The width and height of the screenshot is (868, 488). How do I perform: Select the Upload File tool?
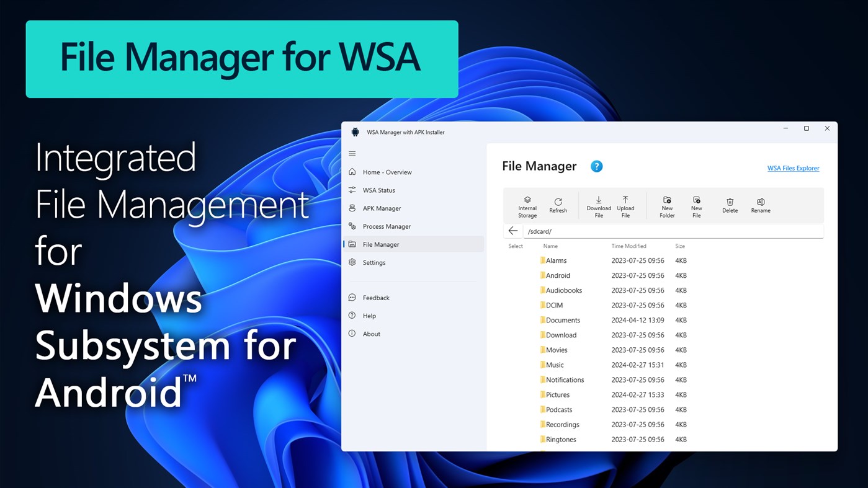point(625,205)
